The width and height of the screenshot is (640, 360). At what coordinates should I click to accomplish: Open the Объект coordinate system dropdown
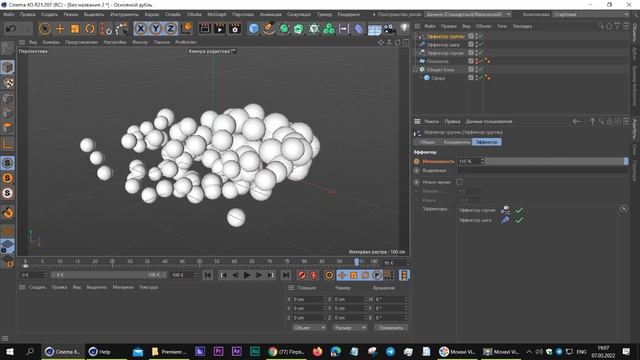[309, 328]
